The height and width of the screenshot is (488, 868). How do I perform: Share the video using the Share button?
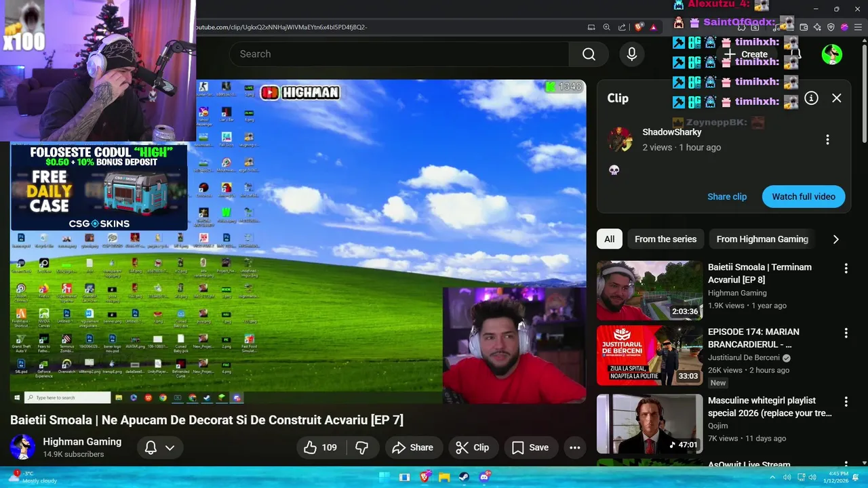[x=414, y=447]
